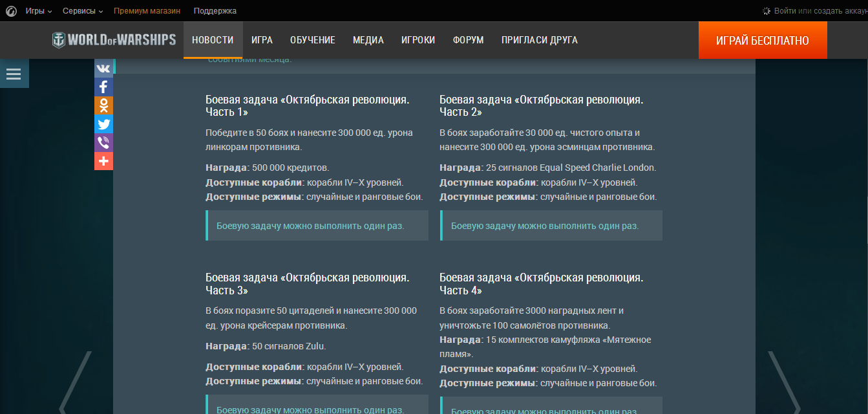This screenshot has height=414, width=868.
Task: Share the page on Facebook
Action: [x=103, y=87]
